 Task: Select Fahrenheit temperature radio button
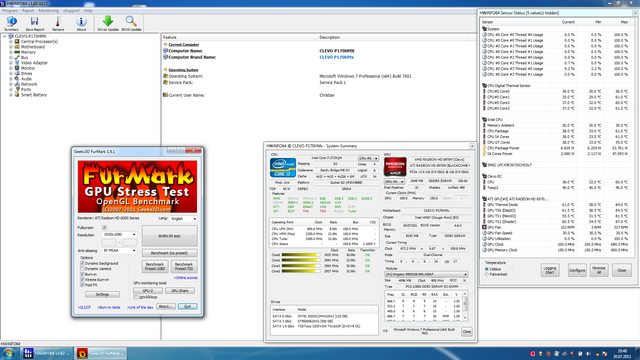pyautogui.click(x=487, y=275)
